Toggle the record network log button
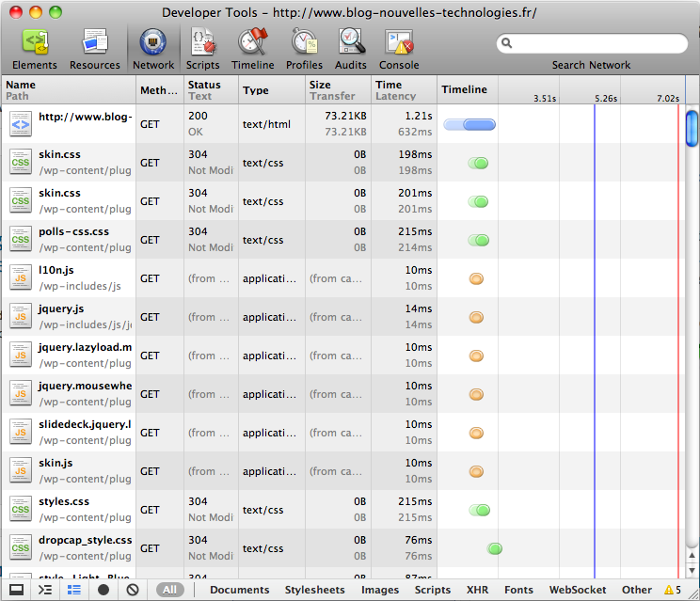Screen dimensions: 700x601 pos(103,590)
